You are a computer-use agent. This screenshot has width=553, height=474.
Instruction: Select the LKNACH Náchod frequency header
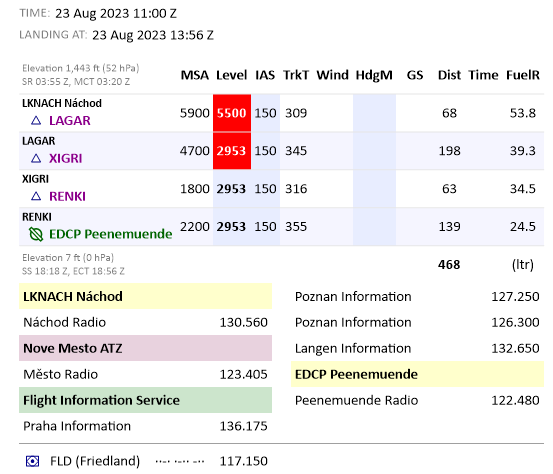pyautogui.click(x=145, y=296)
